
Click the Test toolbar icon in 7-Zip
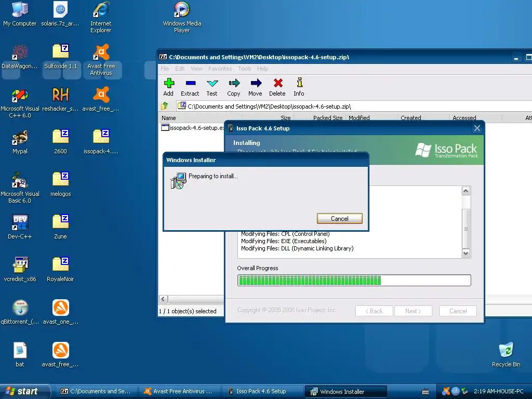[212, 87]
